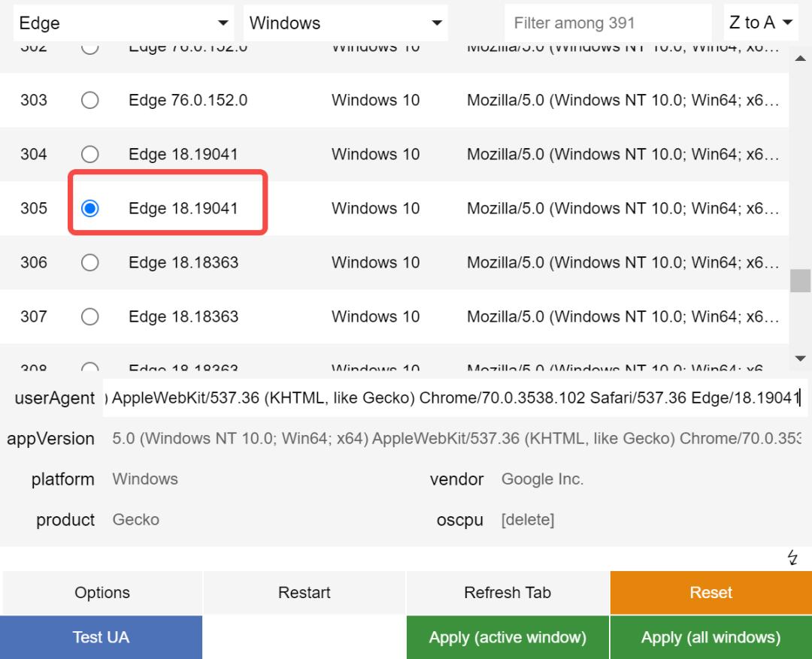Click into the userAgent text field

[x=455, y=398]
